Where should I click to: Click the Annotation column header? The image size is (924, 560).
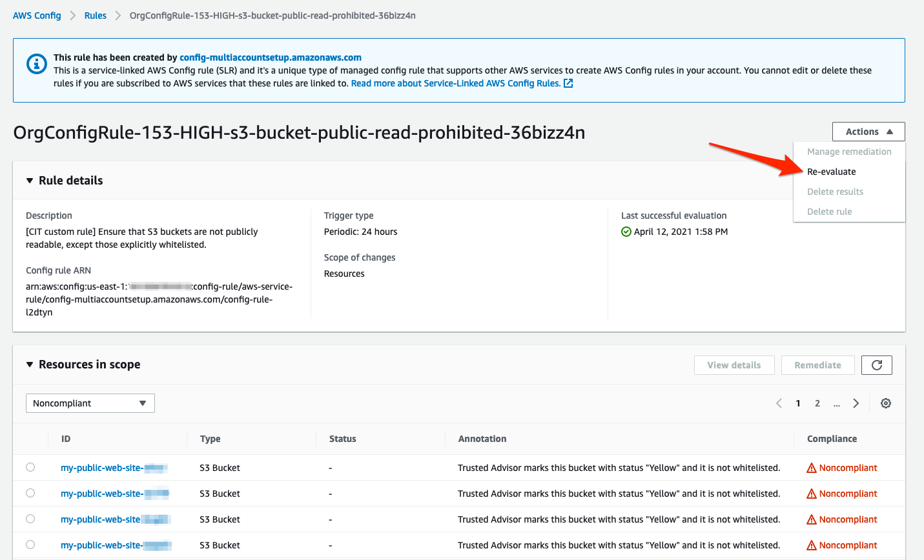(482, 439)
